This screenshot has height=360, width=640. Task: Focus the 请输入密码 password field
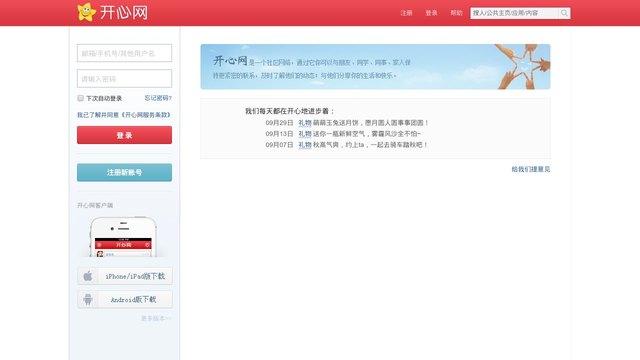(124, 78)
